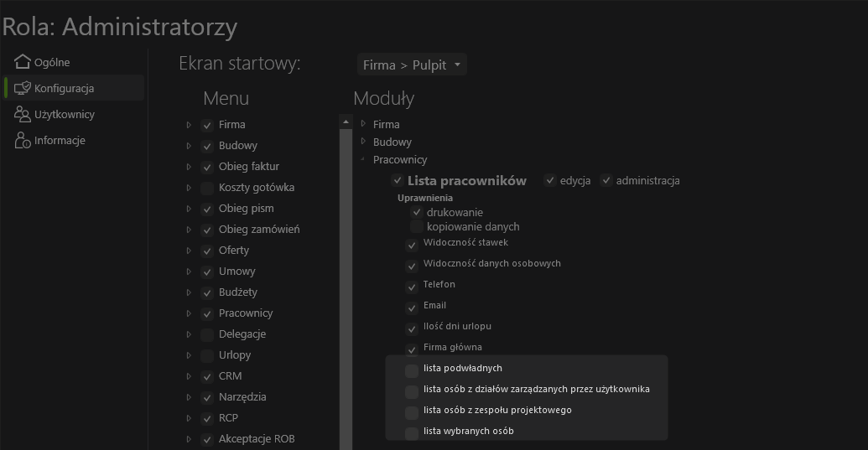Expand Urlopy in Menu tree

pos(189,355)
